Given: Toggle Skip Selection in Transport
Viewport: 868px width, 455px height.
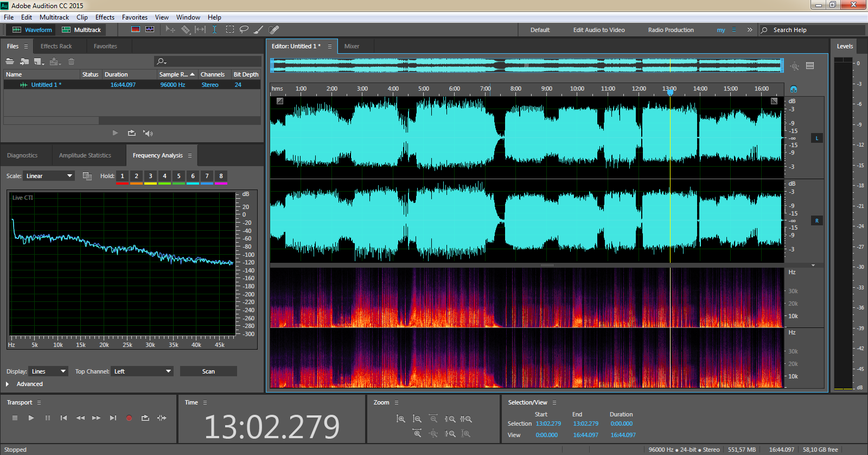Looking at the screenshot, I should [162, 418].
